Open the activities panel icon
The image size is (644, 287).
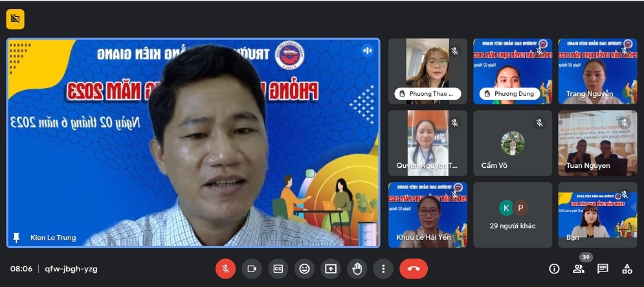click(627, 268)
